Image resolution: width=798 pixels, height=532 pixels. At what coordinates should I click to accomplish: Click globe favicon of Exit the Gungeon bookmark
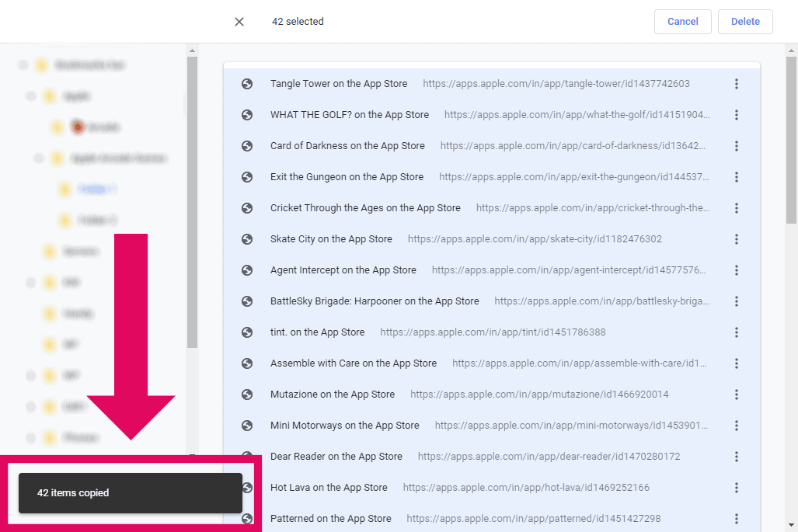click(247, 177)
